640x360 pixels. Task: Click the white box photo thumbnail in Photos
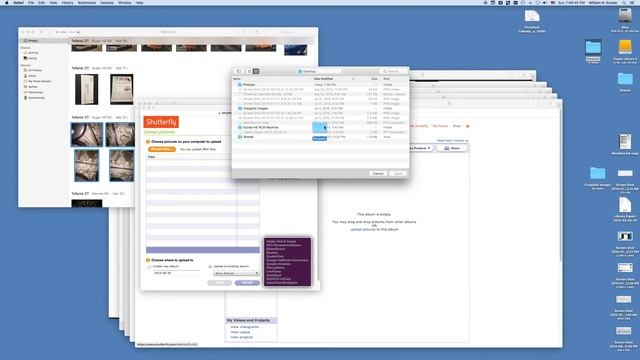[87, 89]
